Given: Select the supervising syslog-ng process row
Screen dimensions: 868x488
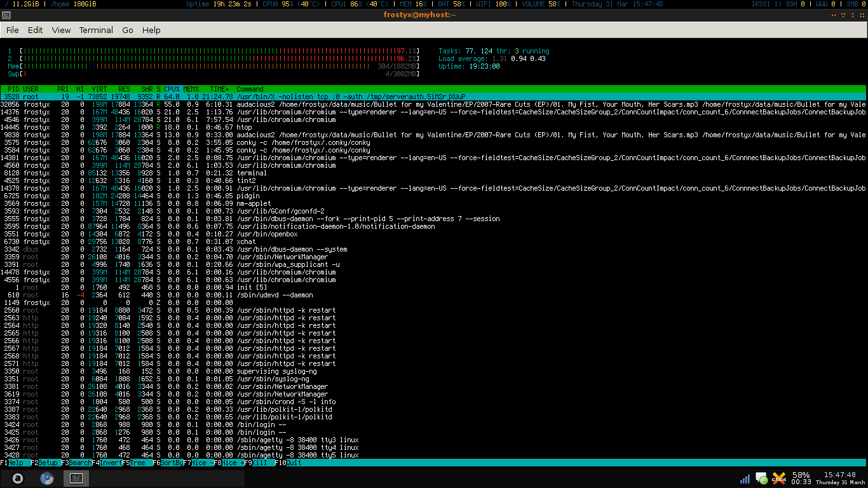Looking at the screenshot, I should point(434,371).
